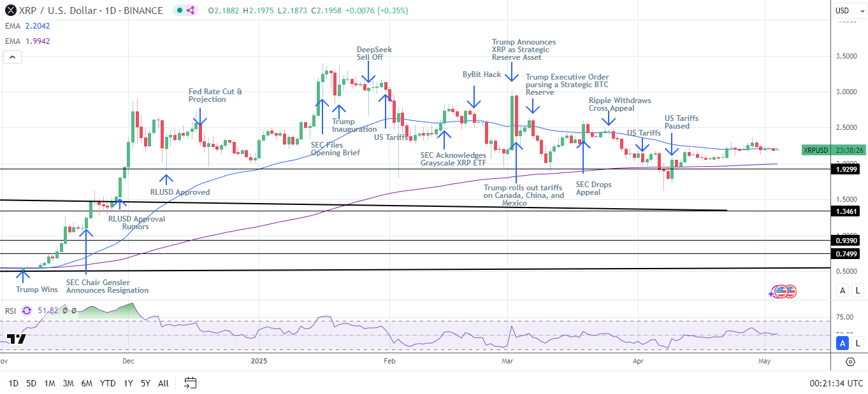Select the RSI indicator label
This screenshot has width=868, height=394.
[x=10, y=311]
